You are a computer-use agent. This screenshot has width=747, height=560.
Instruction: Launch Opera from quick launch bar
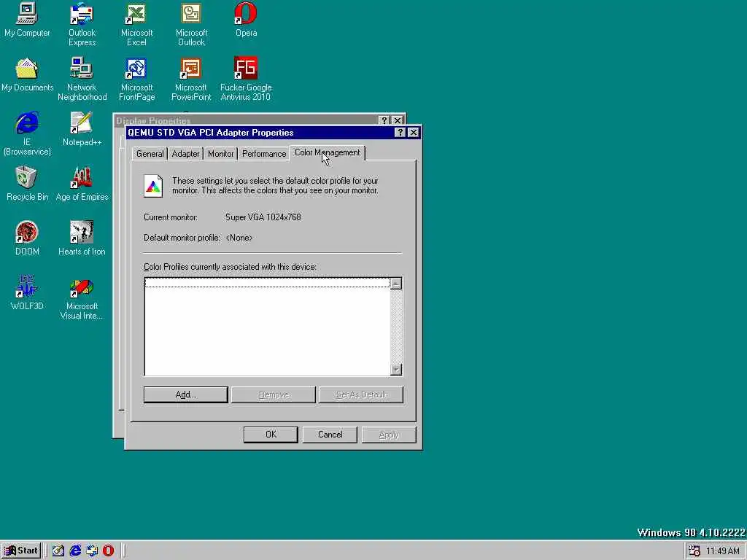pos(109,551)
